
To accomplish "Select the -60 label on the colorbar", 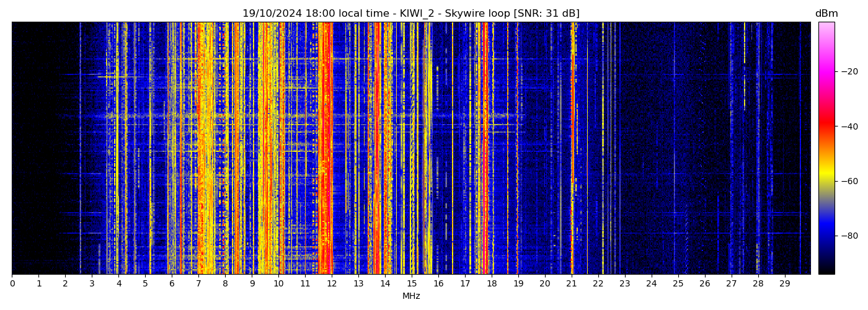I will point(849,181).
